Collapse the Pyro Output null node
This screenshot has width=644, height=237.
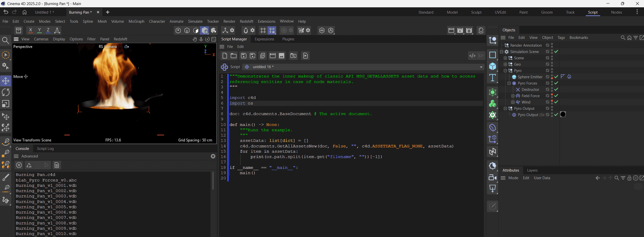[505, 108]
